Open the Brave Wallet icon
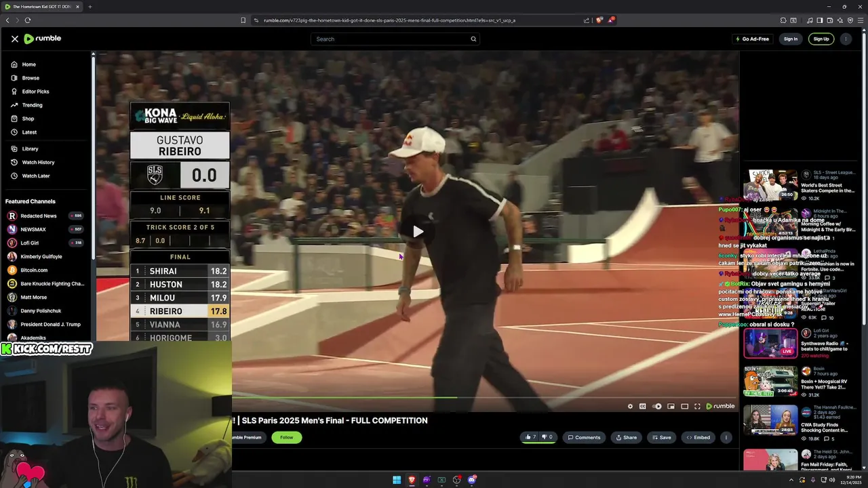Image resolution: width=868 pixels, height=488 pixels. [x=829, y=20]
